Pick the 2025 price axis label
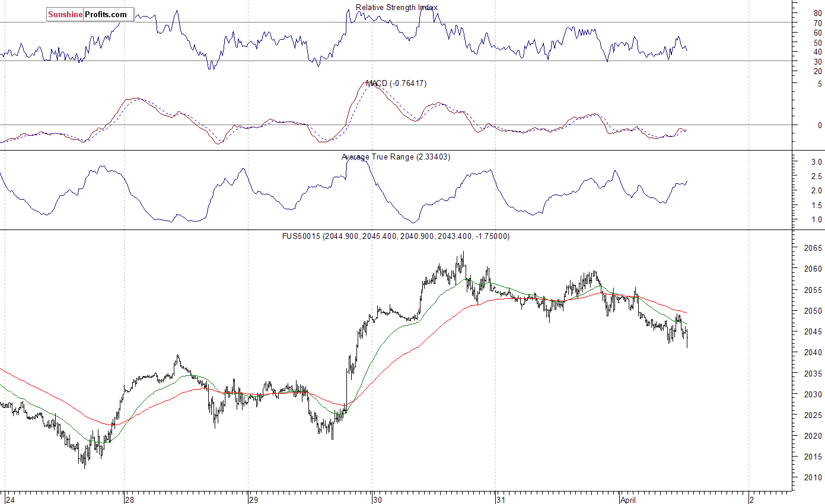The width and height of the screenshot is (825, 504). 814,415
